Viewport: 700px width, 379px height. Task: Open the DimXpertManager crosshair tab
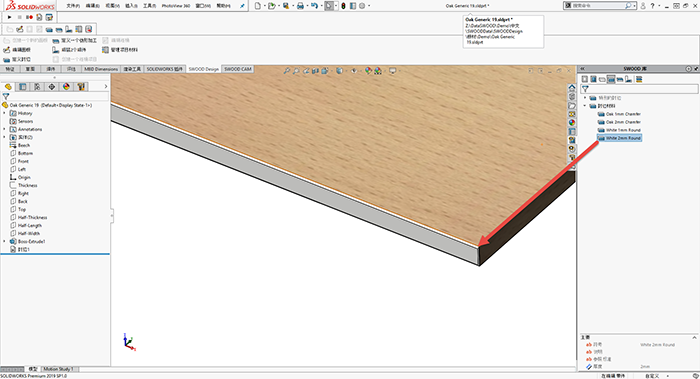pyautogui.click(x=52, y=87)
